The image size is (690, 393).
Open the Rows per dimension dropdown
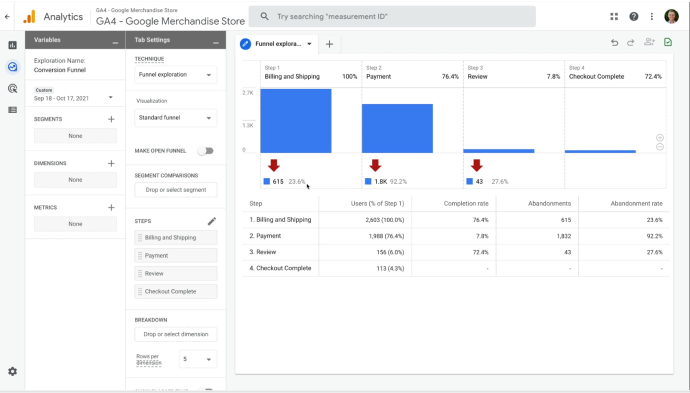(x=198, y=359)
